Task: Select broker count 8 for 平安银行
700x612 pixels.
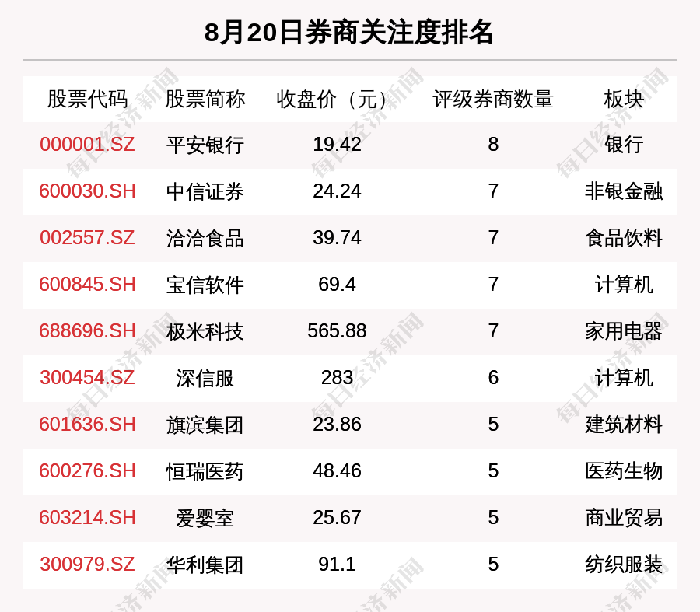Action: point(493,144)
